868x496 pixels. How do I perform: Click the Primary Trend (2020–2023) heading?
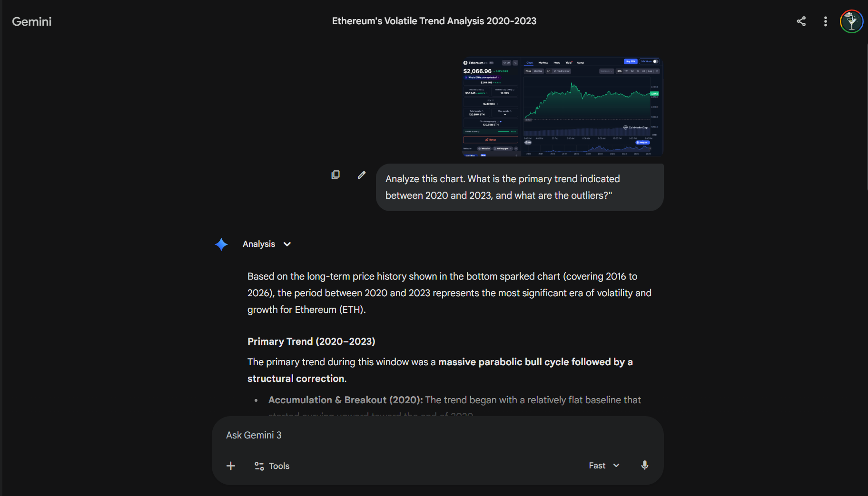[x=311, y=341]
